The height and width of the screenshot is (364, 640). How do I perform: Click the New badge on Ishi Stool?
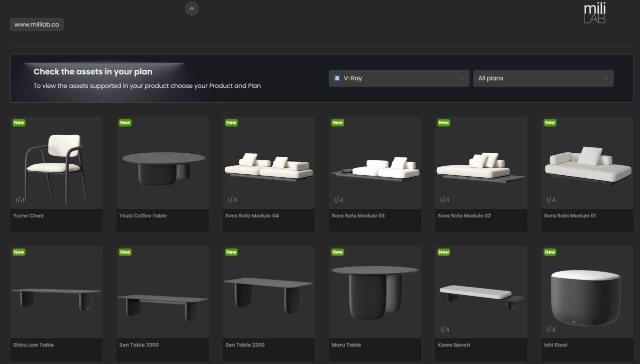(x=550, y=252)
